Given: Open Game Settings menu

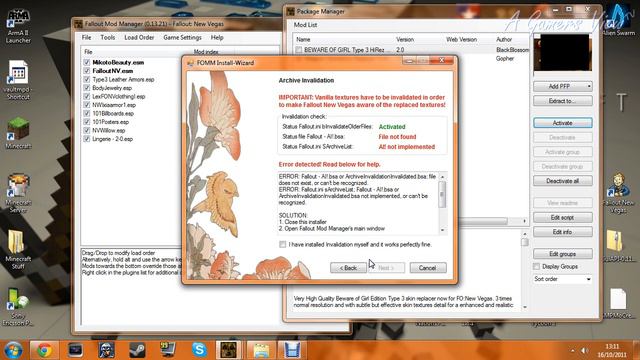Looking at the screenshot, I should point(182,38).
